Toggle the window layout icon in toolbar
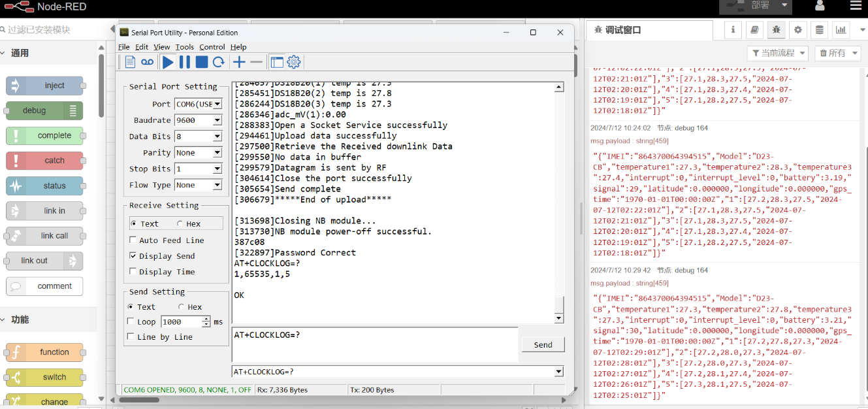The width and height of the screenshot is (868, 409). click(277, 62)
